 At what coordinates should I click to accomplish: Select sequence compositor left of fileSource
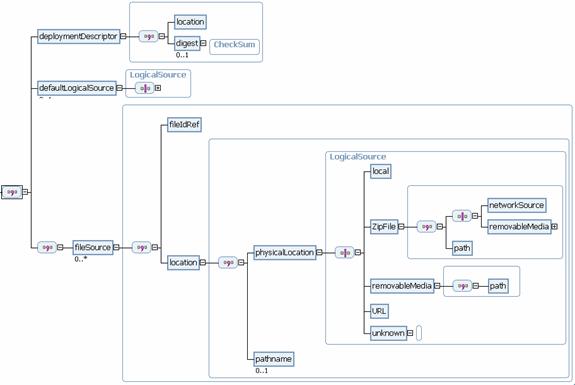47,248
